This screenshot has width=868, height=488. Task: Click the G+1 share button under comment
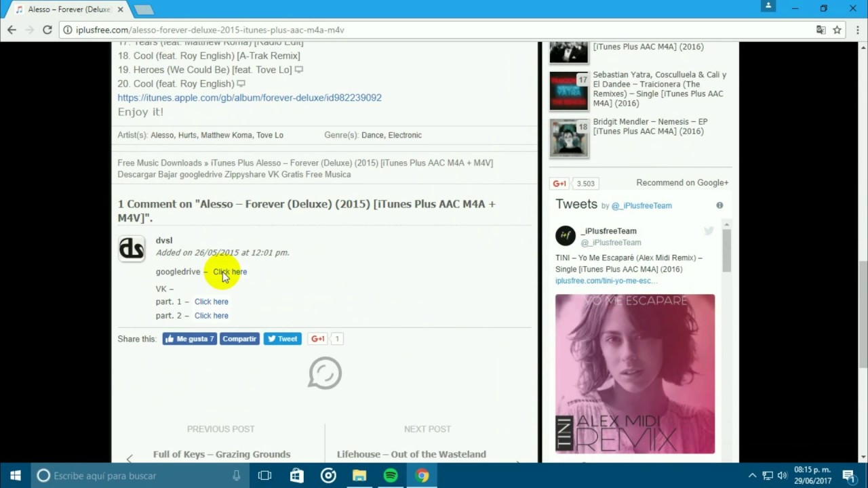tap(318, 339)
